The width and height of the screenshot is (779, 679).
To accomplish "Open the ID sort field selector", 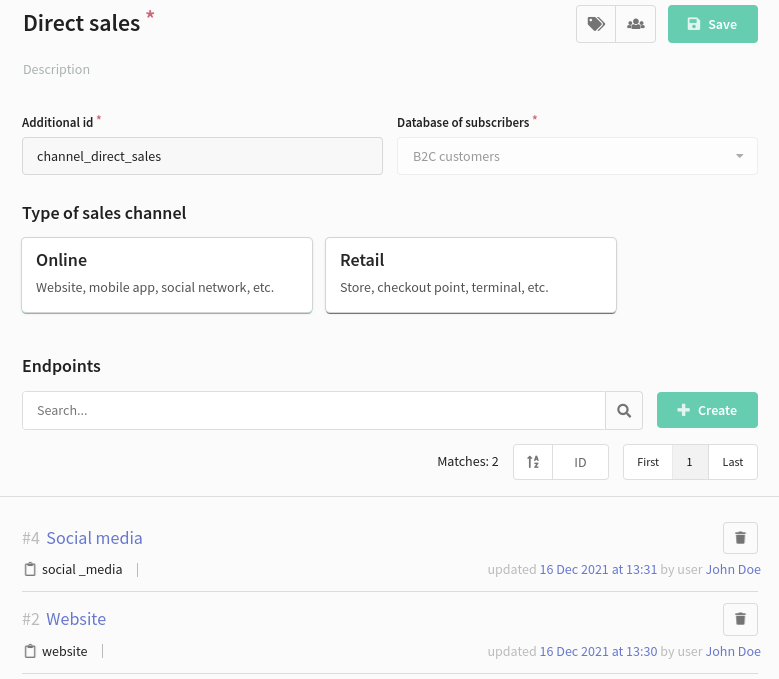I will pyautogui.click(x=580, y=462).
